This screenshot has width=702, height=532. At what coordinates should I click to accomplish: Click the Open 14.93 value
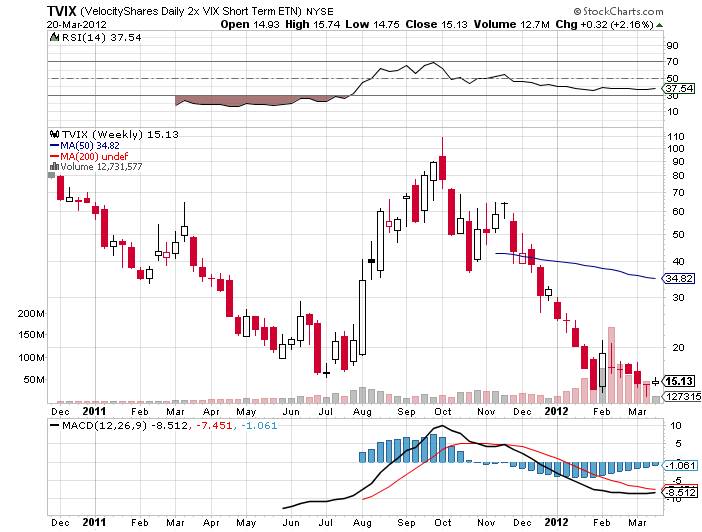250,25
